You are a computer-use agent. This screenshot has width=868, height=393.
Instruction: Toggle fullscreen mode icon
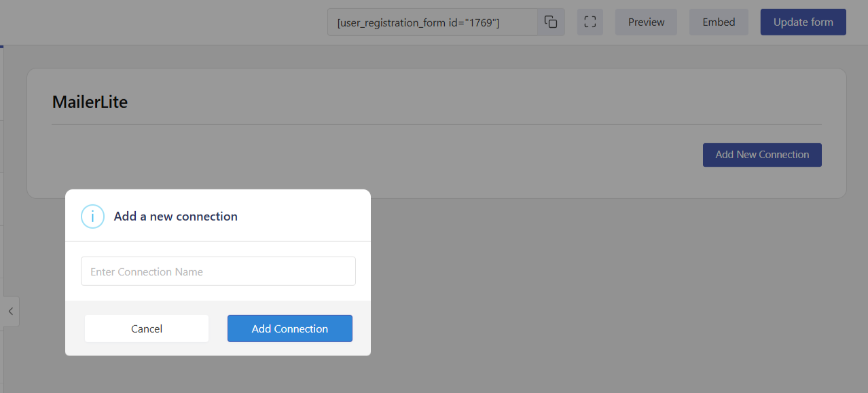click(x=590, y=22)
